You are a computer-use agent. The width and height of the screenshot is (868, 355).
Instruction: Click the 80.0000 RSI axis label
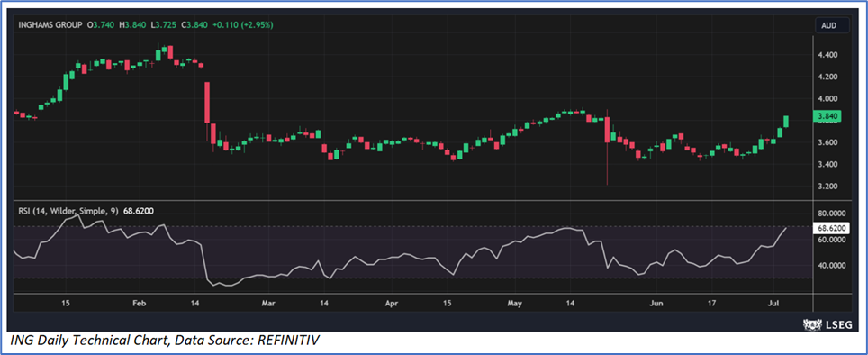[830, 214]
